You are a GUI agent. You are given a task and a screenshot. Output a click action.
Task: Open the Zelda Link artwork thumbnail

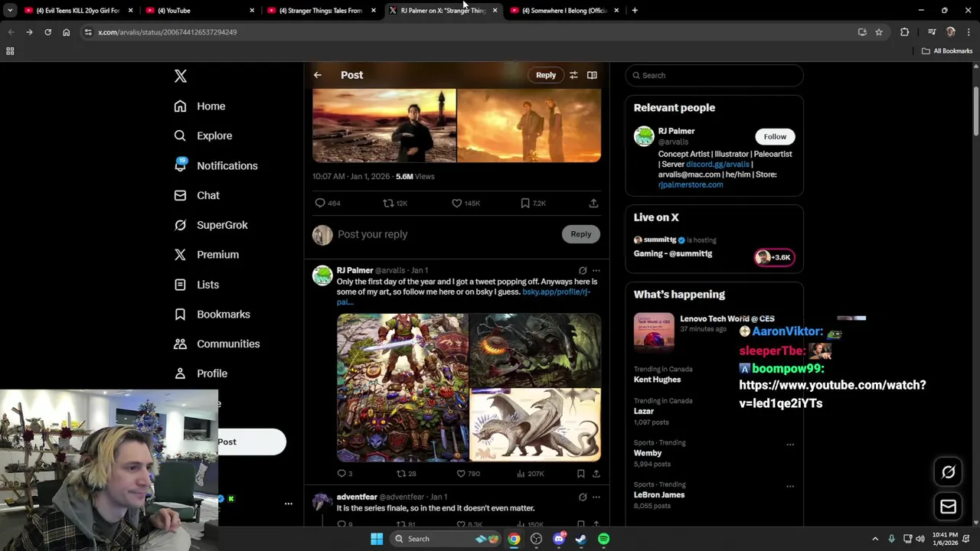coord(402,387)
